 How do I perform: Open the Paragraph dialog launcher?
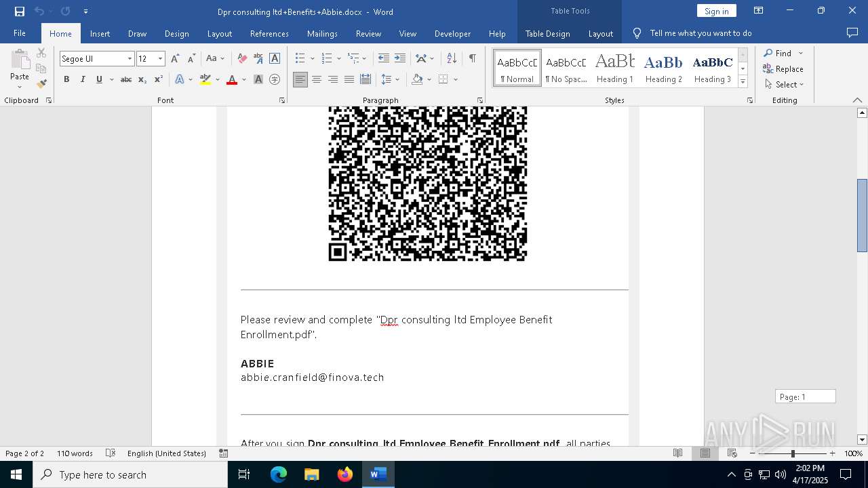[479, 100]
